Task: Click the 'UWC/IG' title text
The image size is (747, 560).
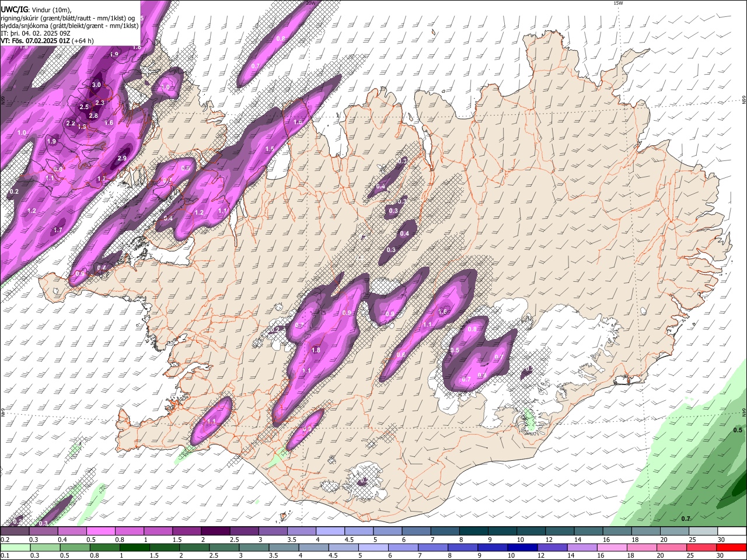Action: [x=15, y=9]
